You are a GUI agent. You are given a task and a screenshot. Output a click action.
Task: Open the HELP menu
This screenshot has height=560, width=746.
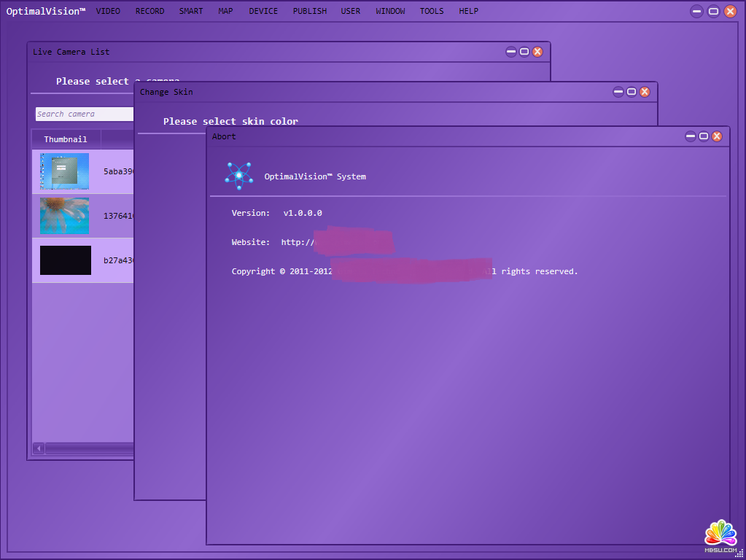[x=468, y=11]
